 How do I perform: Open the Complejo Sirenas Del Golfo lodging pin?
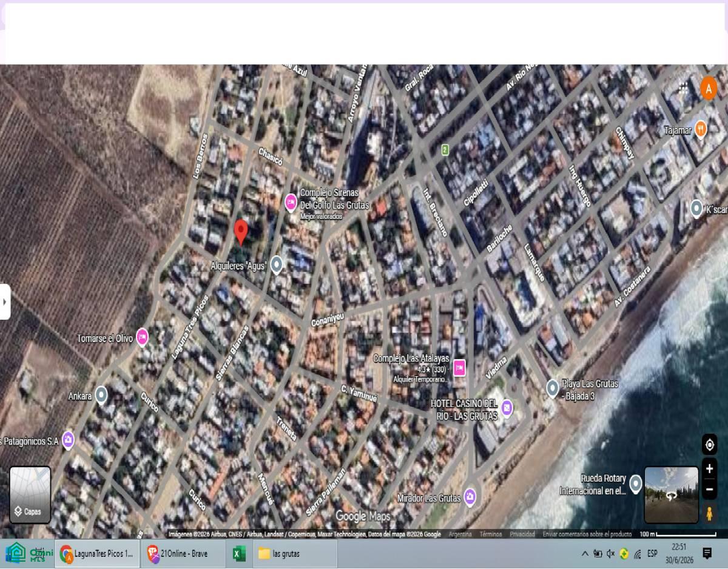(x=291, y=201)
